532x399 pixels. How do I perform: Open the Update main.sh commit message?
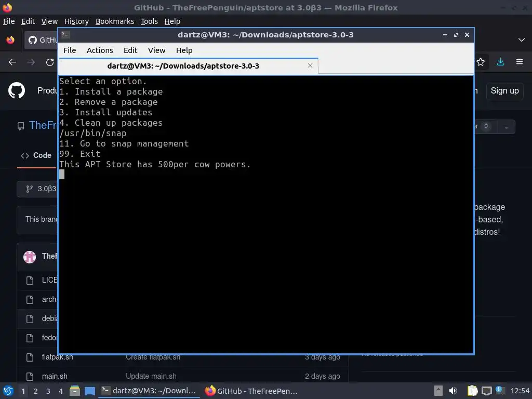pyautogui.click(x=151, y=376)
